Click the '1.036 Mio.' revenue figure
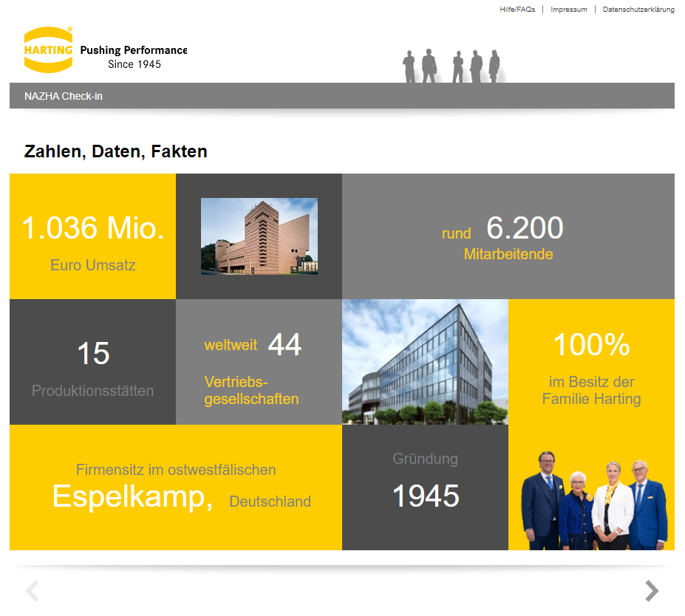685x616 pixels. point(93,228)
